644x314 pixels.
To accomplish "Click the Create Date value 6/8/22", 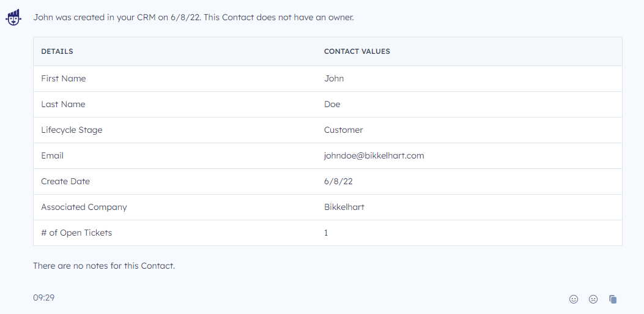I will [338, 181].
